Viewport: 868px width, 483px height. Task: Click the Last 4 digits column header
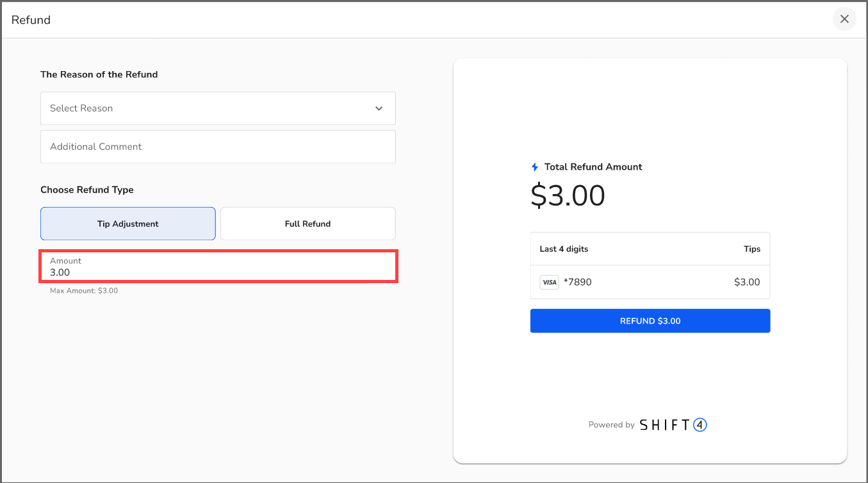tap(564, 249)
